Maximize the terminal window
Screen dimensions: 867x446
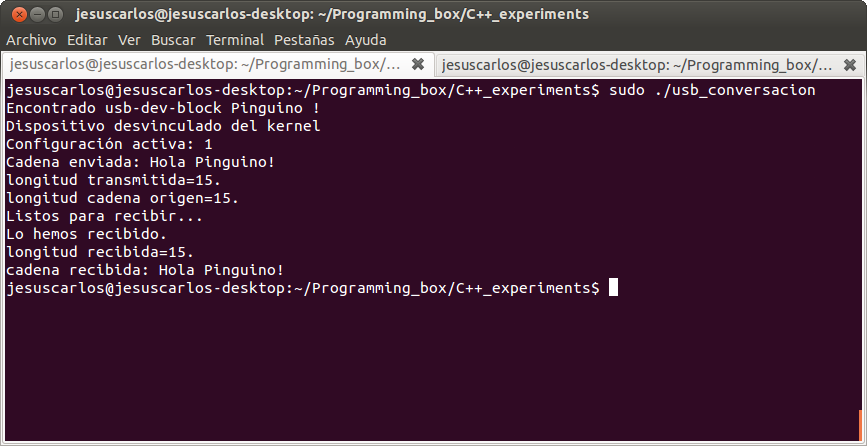[x=54, y=15]
